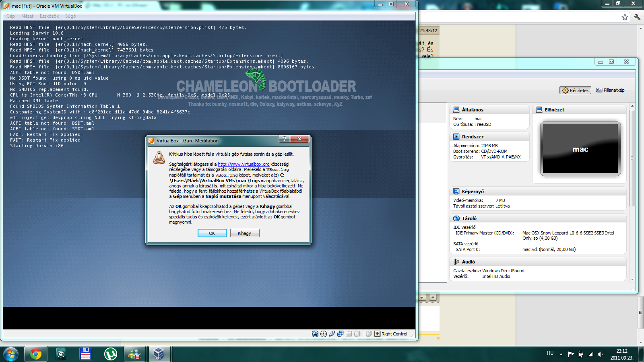Click the hard disk activity icon in the VM status bar
The height and width of the screenshot is (362, 644).
point(315,334)
